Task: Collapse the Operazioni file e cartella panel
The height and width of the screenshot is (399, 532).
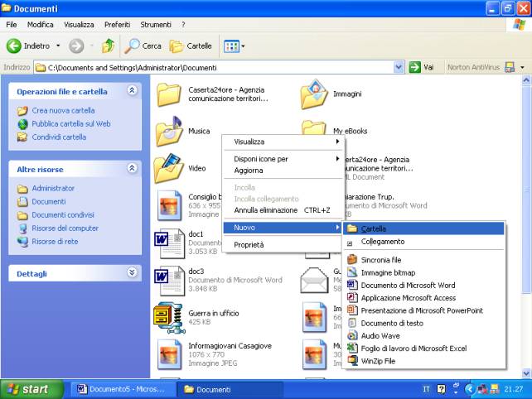Action: tap(132, 90)
